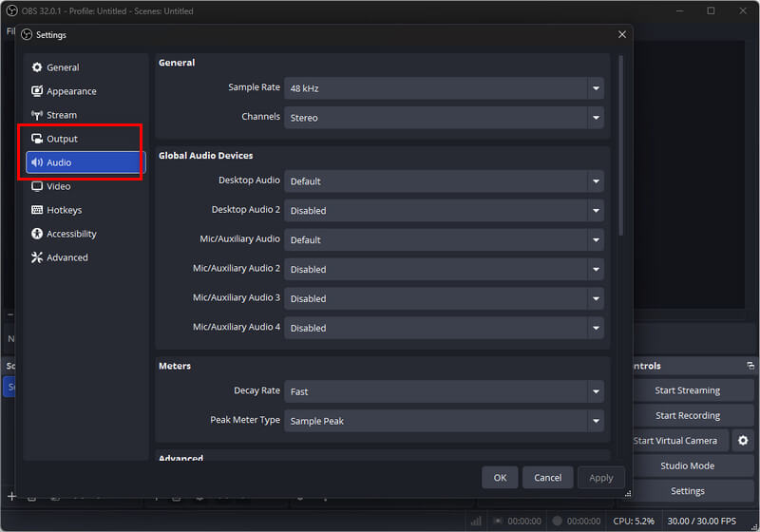Open the Mic/Auxiliary Audio Default dropdown
Image resolution: width=760 pixels, height=532 pixels.
click(x=444, y=239)
